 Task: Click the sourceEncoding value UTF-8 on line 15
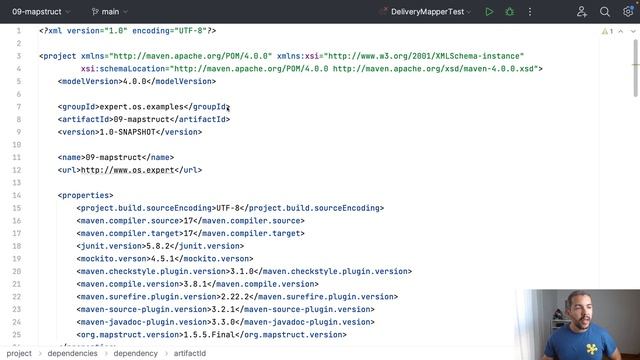[228, 208]
